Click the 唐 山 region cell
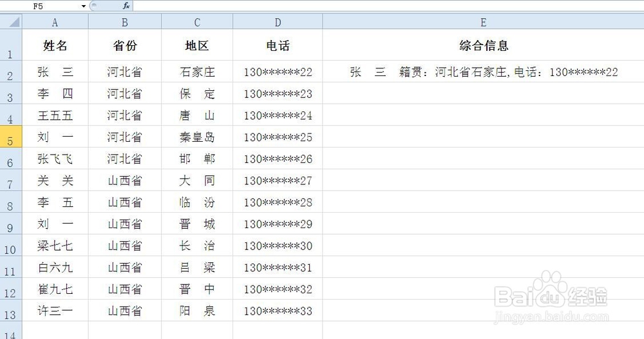Image resolution: width=644 pixels, height=339 pixels. pyautogui.click(x=197, y=115)
